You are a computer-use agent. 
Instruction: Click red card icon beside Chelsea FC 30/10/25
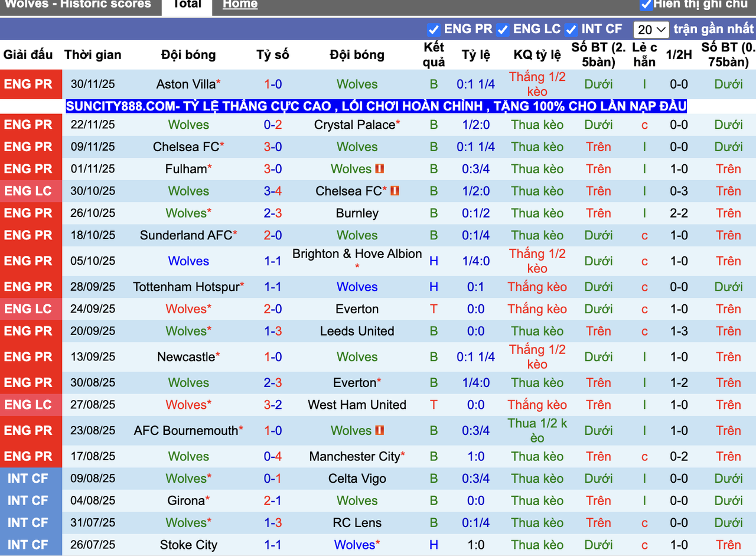pyautogui.click(x=395, y=190)
